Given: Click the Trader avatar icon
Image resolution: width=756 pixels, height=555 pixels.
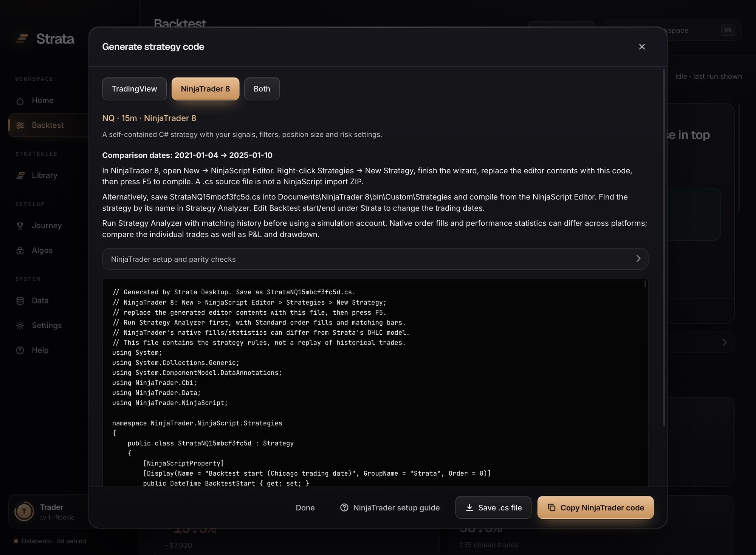Looking at the screenshot, I should (x=24, y=512).
